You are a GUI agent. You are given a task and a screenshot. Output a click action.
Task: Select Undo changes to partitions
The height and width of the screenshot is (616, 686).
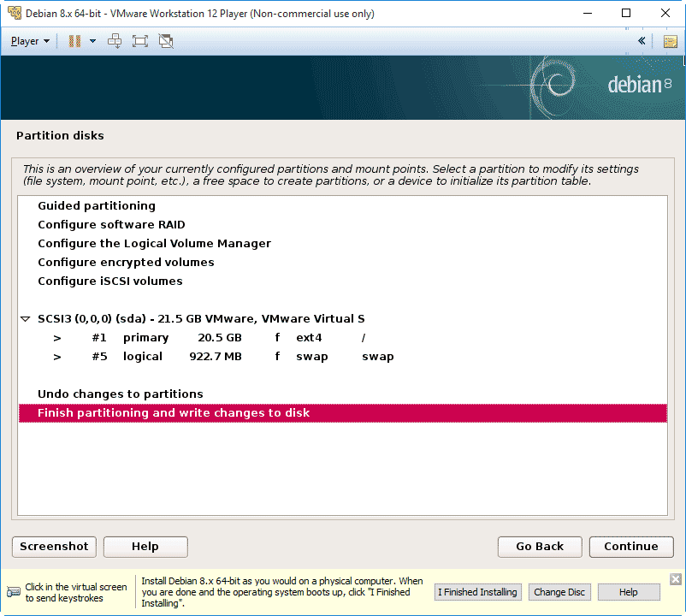(x=121, y=394)
